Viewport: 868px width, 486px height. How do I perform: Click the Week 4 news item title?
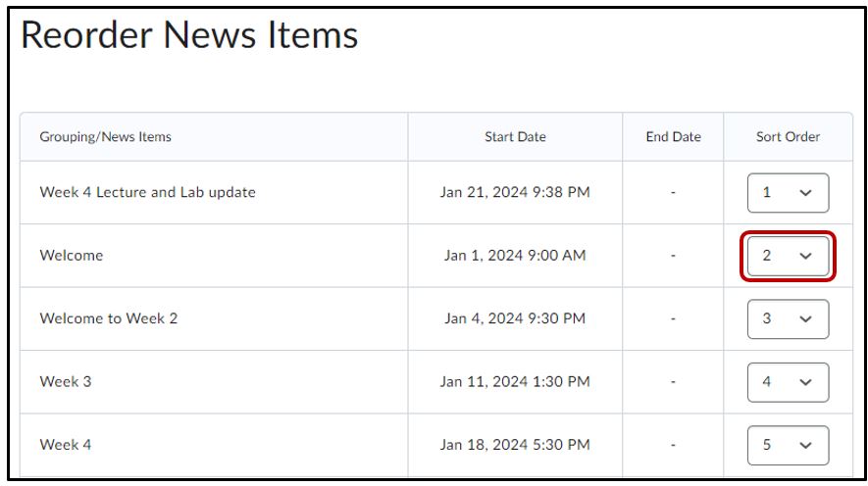[x=66, y=444]
